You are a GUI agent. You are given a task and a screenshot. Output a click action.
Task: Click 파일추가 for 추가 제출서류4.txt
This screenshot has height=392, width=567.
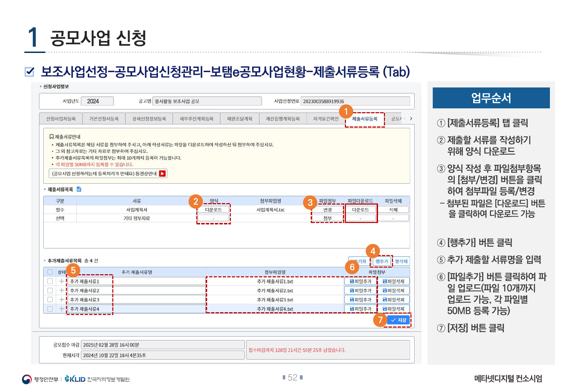pyautogui.click(x=361, y=309)
